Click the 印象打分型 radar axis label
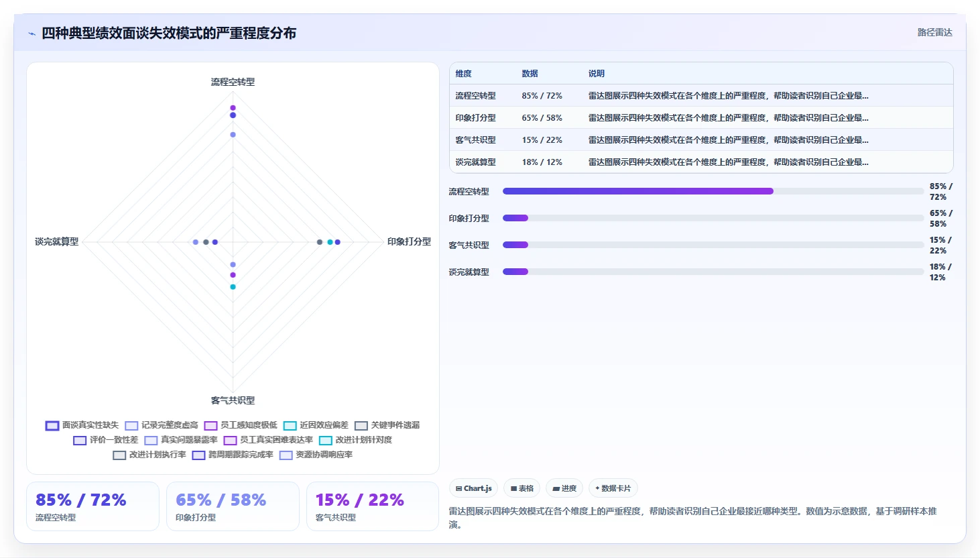This screenshot has height=558, width=980. tap(409, 241)
